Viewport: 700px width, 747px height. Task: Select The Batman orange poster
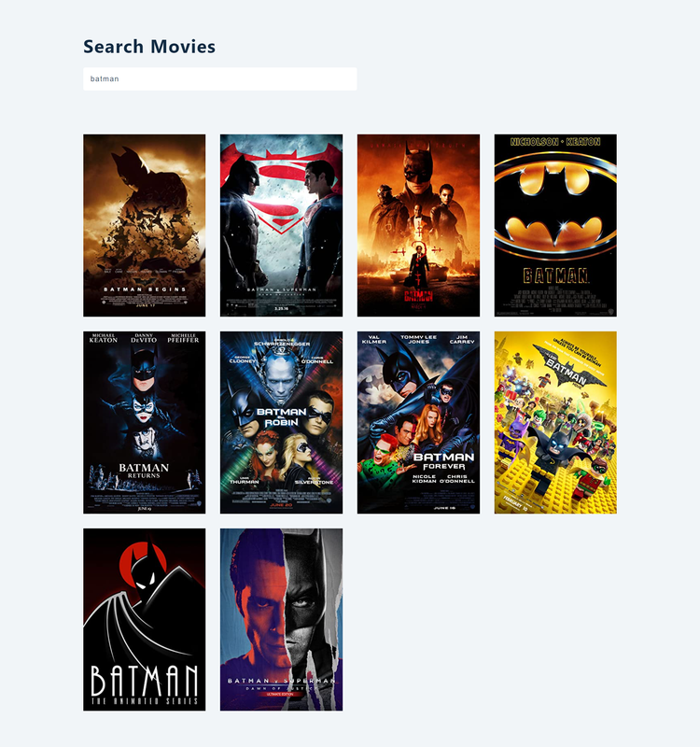418,225
